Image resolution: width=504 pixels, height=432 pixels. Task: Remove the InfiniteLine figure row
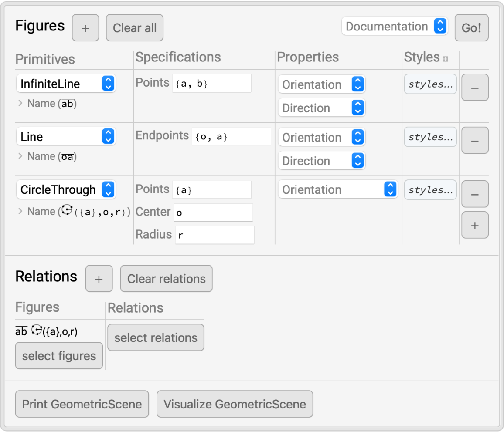(x=475, y=88)
